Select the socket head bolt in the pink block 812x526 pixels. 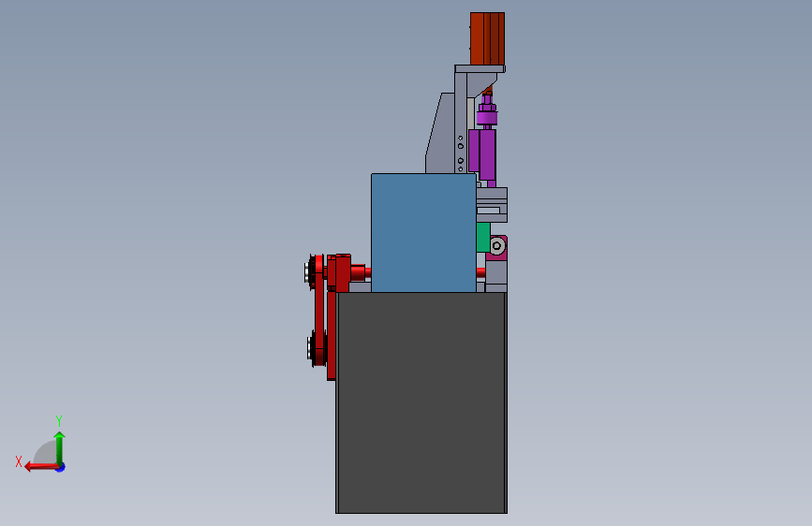[497, 245]
